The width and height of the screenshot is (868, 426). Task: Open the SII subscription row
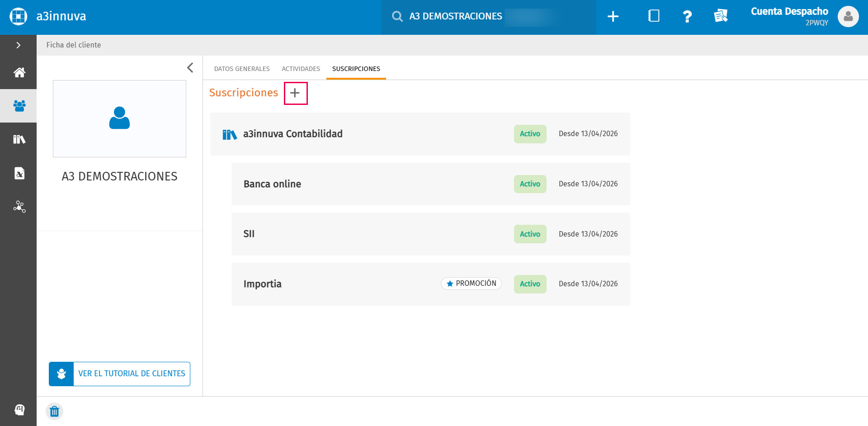point(431,234)
